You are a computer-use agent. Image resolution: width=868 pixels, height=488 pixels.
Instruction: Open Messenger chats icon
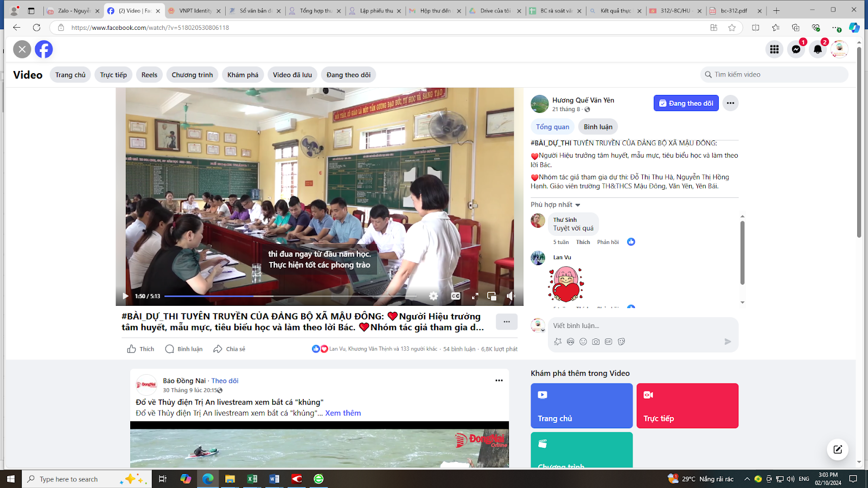click(796, 49)
